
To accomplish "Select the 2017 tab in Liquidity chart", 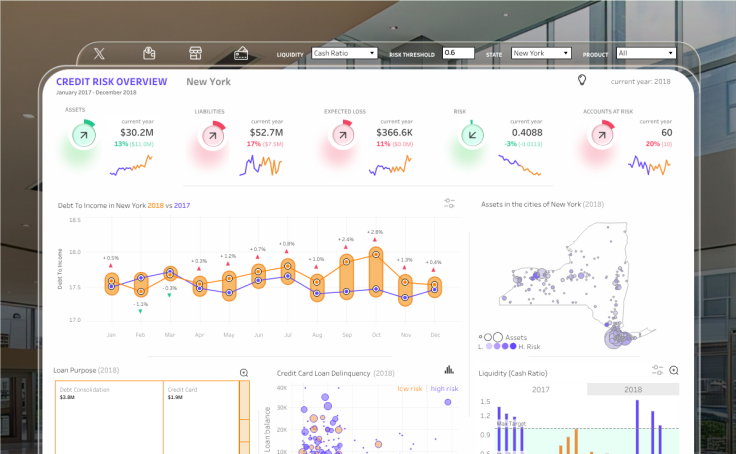I will pos(541,390).
